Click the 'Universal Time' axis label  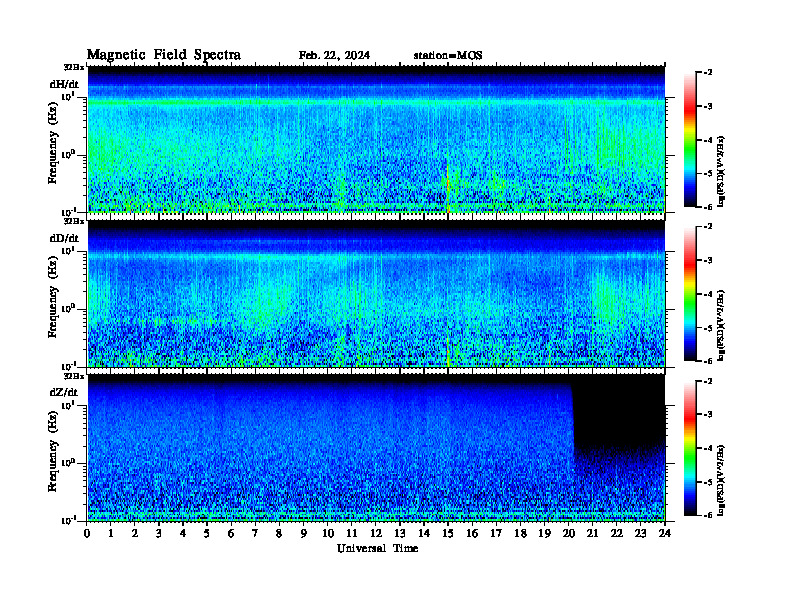377,548
